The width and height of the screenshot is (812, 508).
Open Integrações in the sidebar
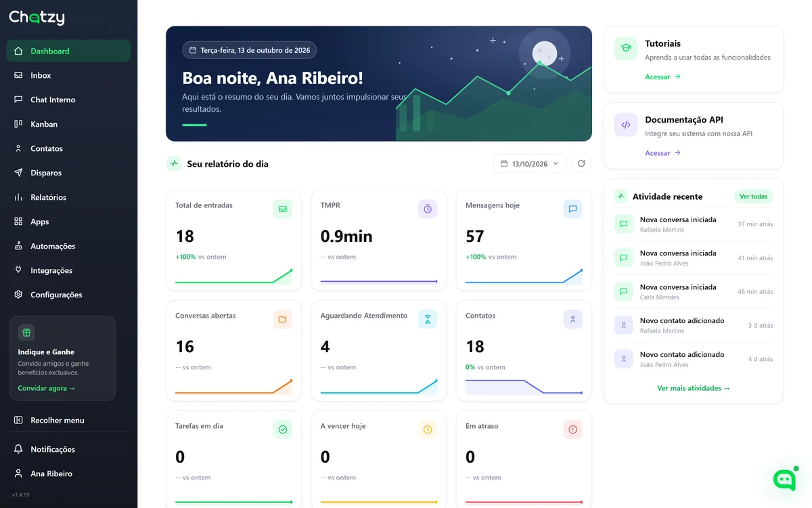point(68,271)
